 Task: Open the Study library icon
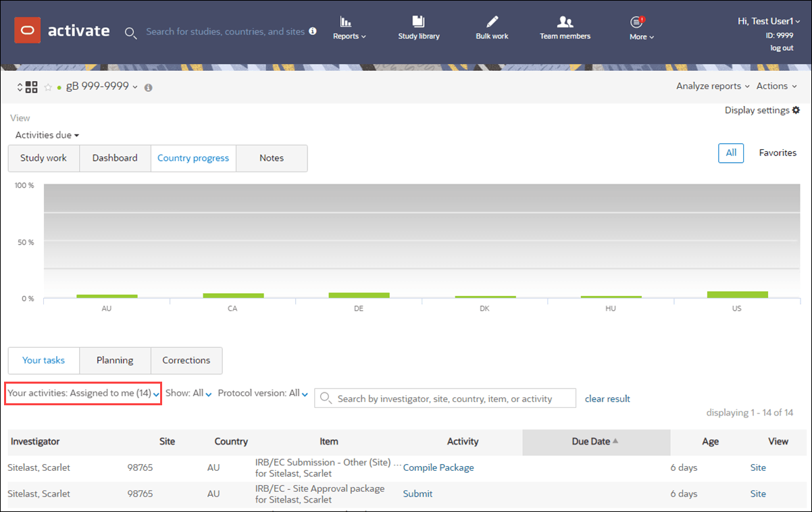point(419,21)
